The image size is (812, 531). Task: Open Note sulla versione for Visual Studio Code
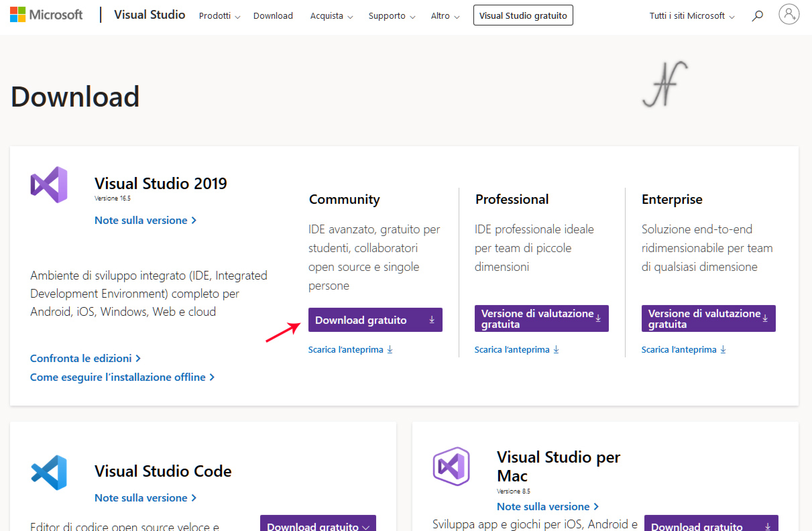(146, 498)
